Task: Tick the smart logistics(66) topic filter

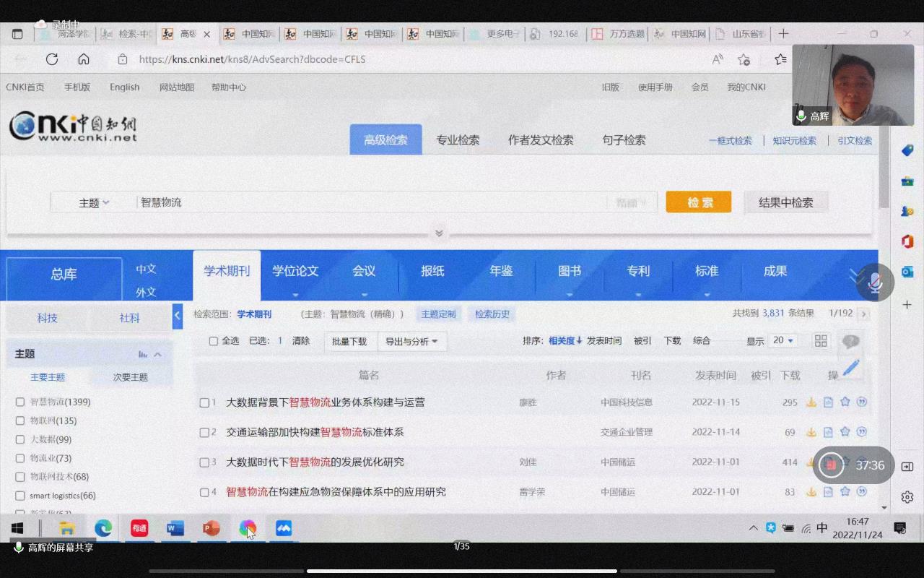Action: pos(20,496)
